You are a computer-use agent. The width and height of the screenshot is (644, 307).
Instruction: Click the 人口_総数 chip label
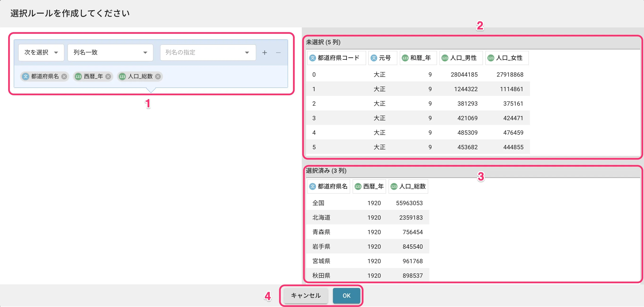tap(140, 76)
